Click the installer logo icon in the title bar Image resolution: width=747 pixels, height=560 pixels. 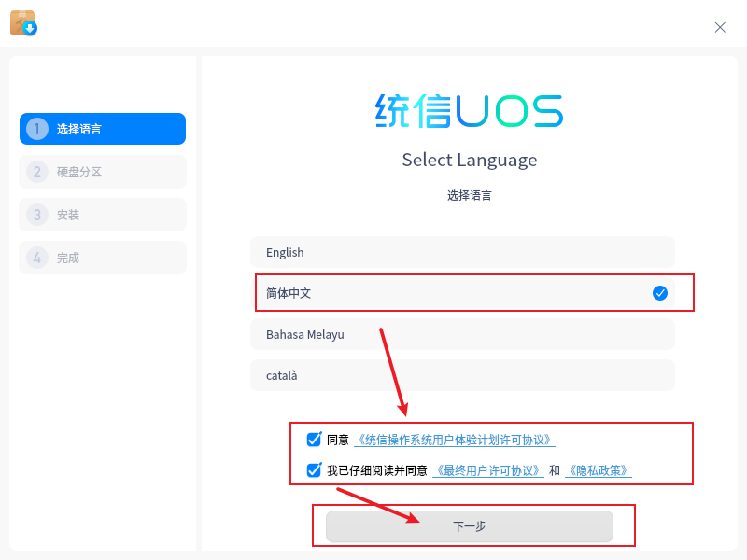pyautogui.click(x=23, y=21)
